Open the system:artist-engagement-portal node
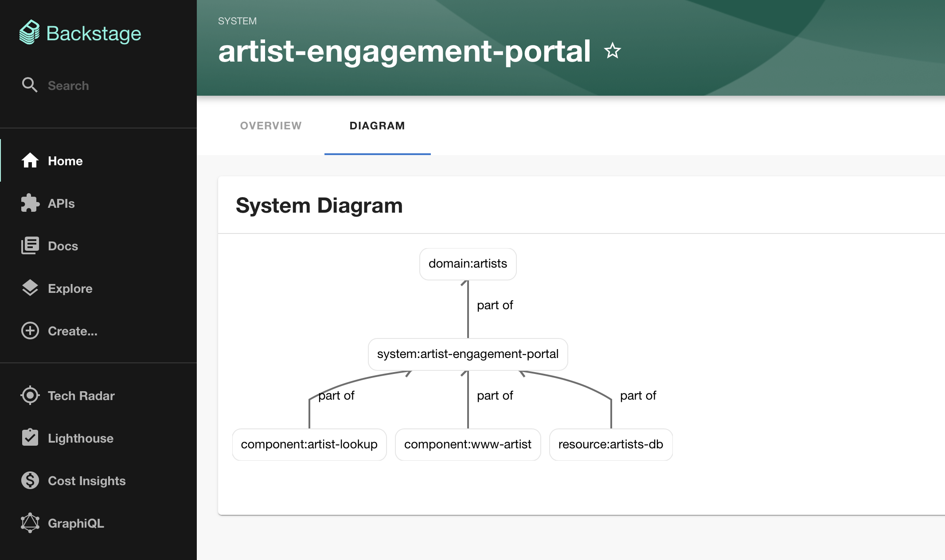Screen dimensions: 945x560 [468, 354]
